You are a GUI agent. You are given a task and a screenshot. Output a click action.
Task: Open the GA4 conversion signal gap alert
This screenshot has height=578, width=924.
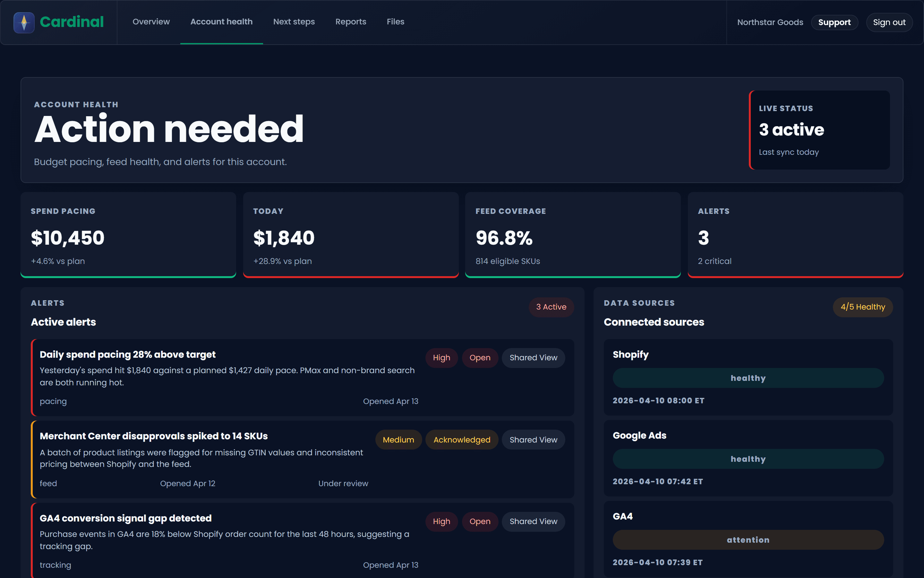click(x=126, y=518)
